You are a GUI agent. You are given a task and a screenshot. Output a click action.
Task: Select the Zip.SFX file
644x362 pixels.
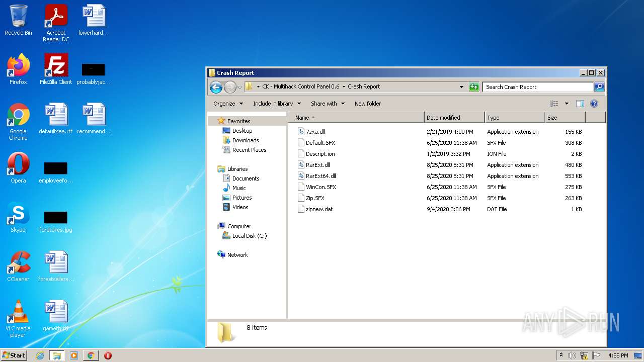(x=315, y=198)
